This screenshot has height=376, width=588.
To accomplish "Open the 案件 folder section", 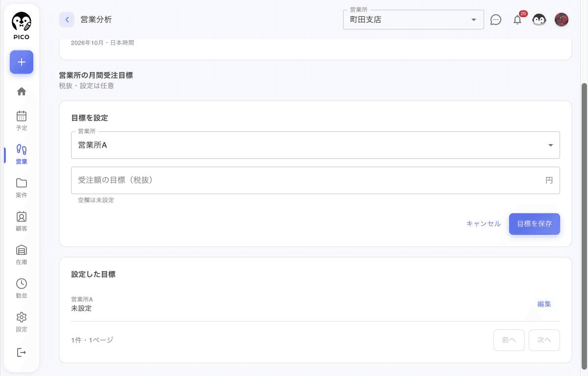I will pyautogui.click(x=22, y=188).
